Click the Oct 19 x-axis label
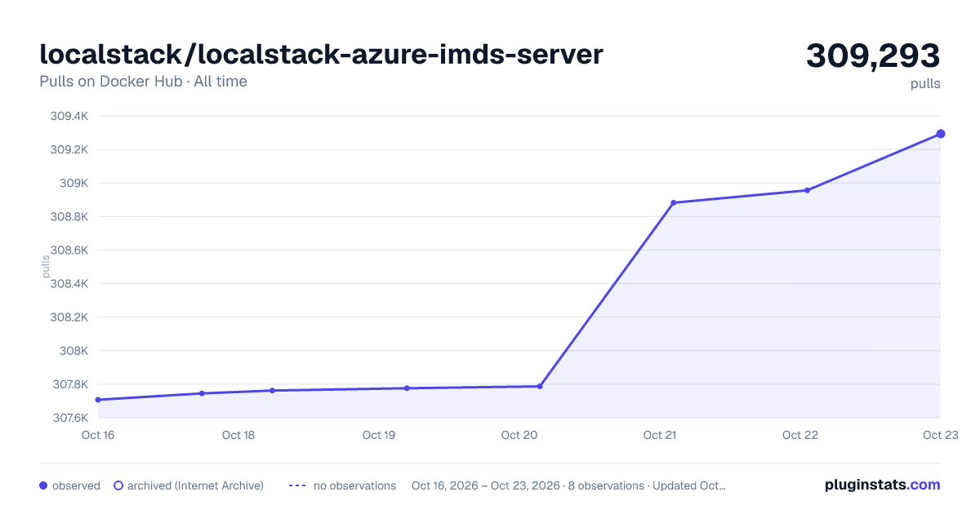Viewport: 980px width, 514px height. coord(379,435)
